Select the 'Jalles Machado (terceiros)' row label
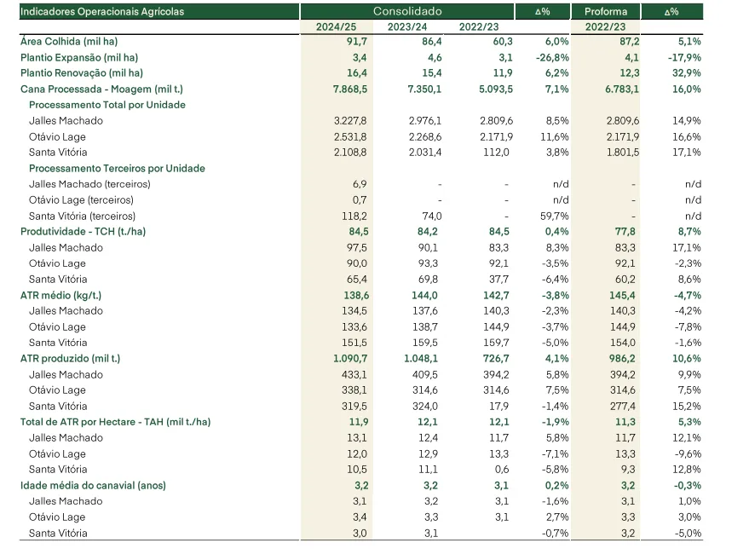Image resolution: width=749 pixels, height=560 pixels. click(89, 184)
